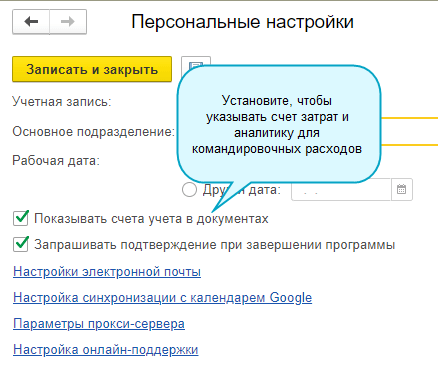Click the Рабочая дата label
The height and width of the screenshot is (391, 438).
56,161
